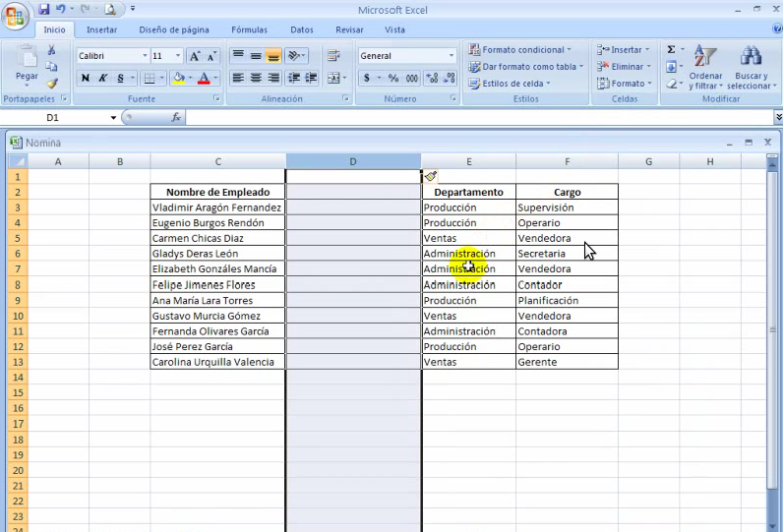This screenshot has height=532, width=783.
Task: Select the Cut scissors icon
Action: tap(52, 50)
